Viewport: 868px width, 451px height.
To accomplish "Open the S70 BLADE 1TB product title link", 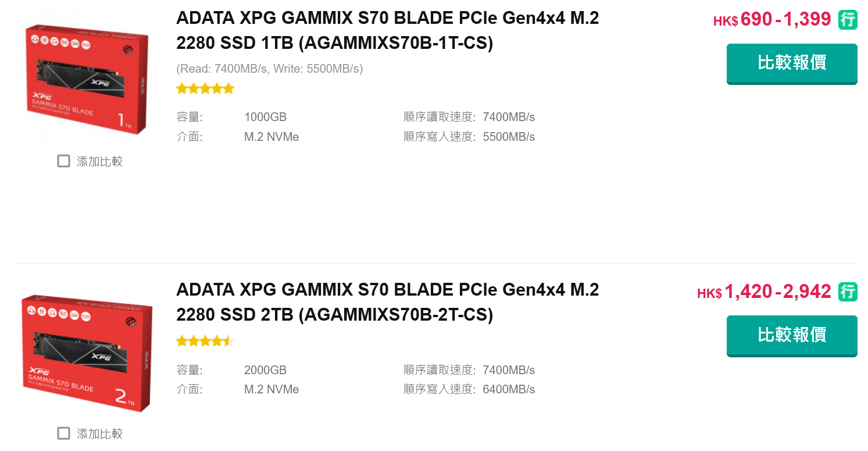I will click(388, 31).
